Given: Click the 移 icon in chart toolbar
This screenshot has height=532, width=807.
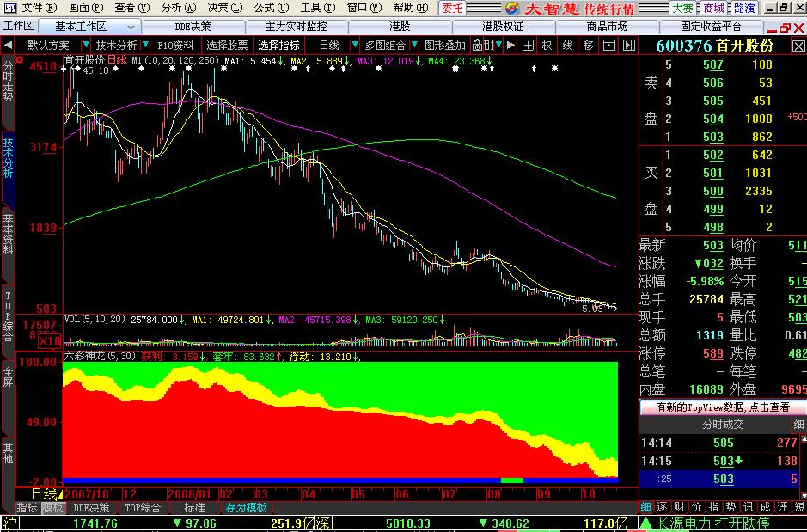Looking at the screenshot, I should point(588,46).
